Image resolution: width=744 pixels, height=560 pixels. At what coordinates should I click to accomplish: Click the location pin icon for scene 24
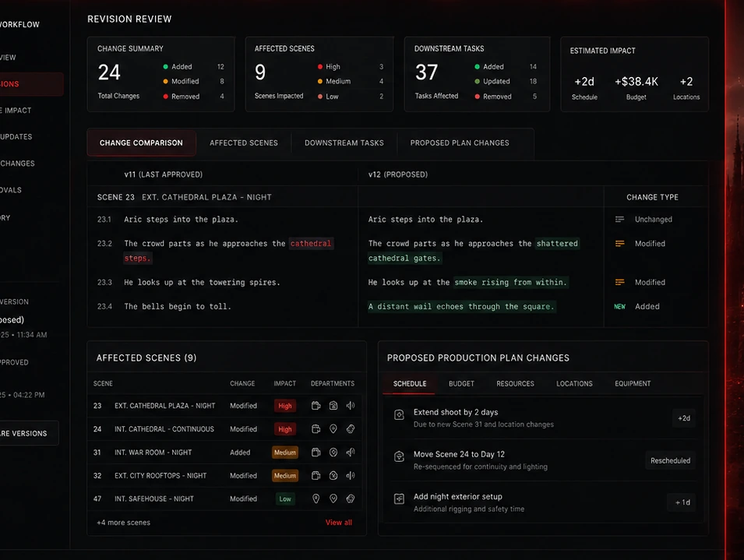[x=333, y=428]
